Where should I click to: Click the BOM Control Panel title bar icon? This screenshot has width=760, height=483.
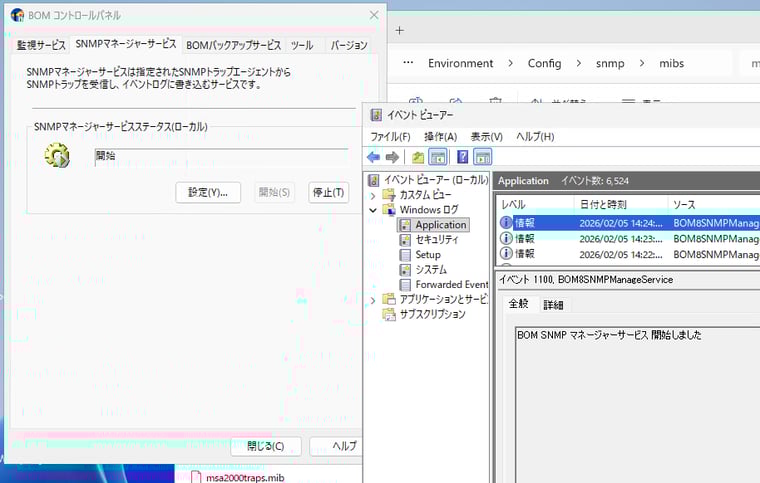pyautogui.click(x=17, y=15)
